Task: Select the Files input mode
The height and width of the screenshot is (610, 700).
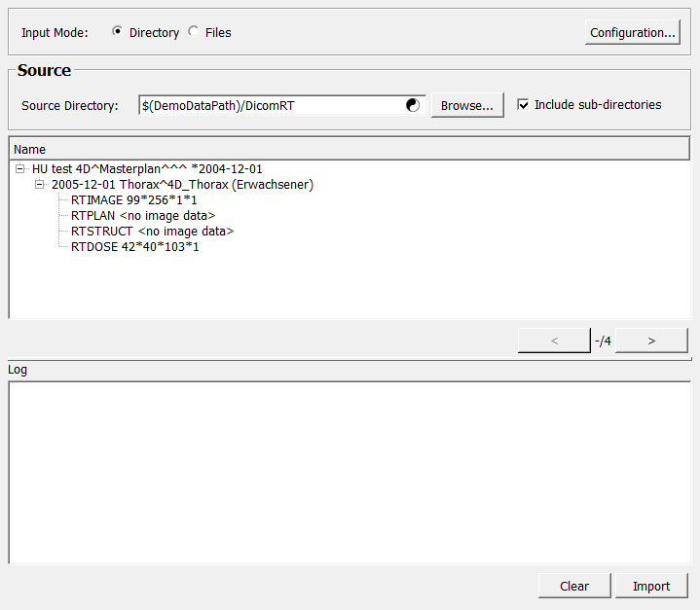Action: (x=194, y=32)
